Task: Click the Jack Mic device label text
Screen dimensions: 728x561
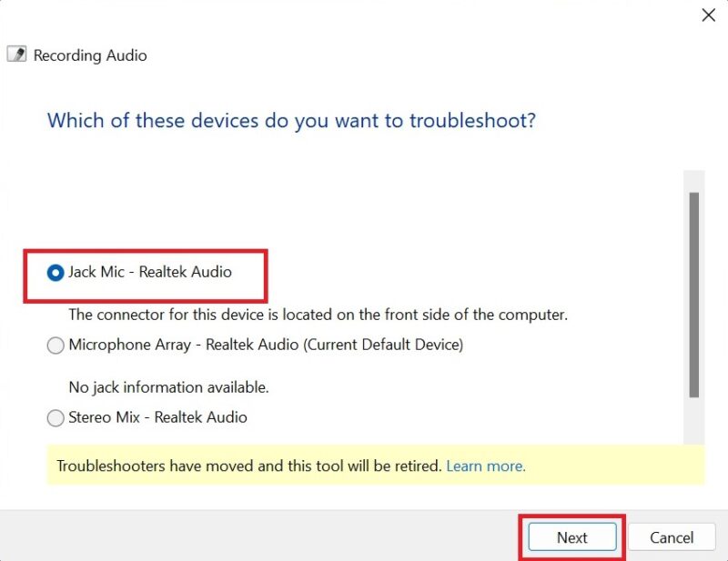Action: point(151,272)
